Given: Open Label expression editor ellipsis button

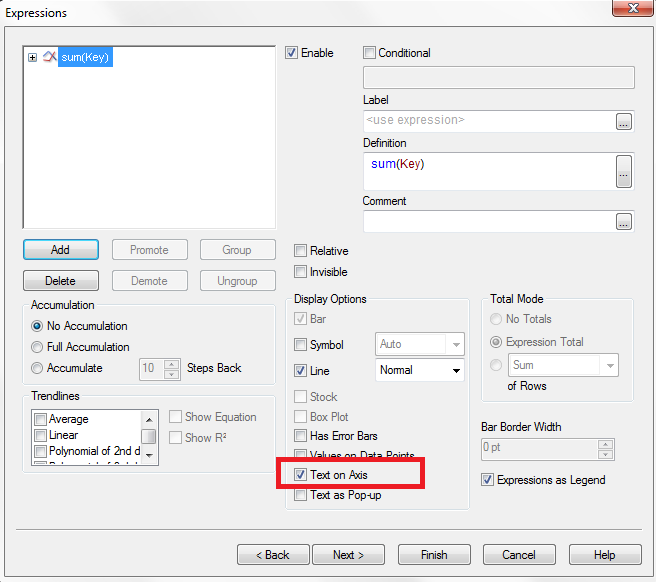Looking at the screenshot, I should [623, 122].
